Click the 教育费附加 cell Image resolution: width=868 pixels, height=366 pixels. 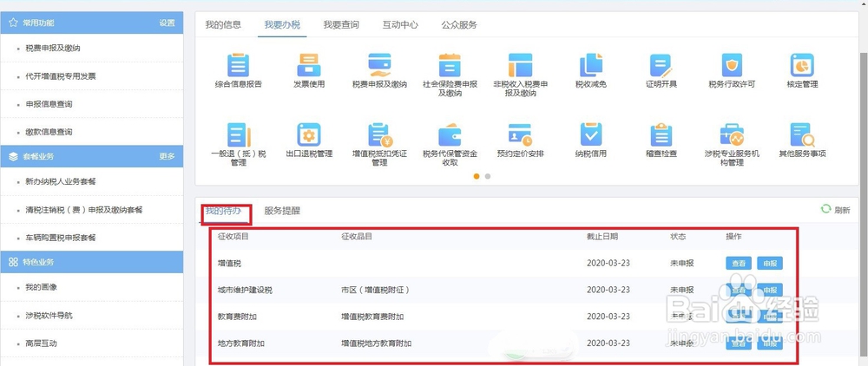(237, 317)
